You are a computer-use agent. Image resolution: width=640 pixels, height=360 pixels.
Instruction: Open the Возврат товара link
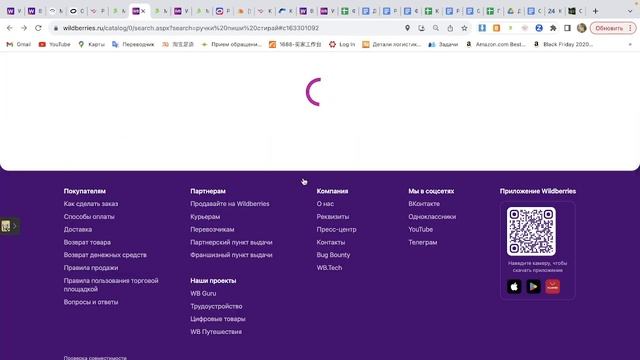tap(87, 242)
